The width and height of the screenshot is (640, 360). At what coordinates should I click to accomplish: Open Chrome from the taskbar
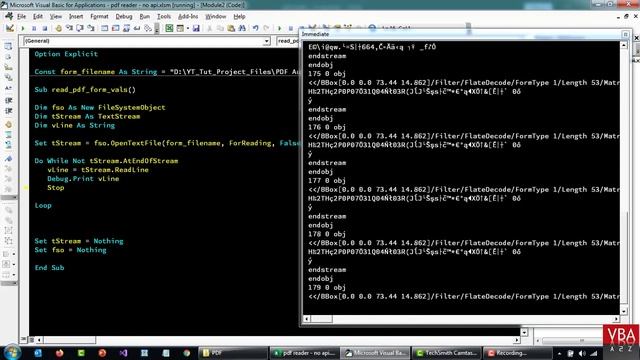(x=187, y=353)
